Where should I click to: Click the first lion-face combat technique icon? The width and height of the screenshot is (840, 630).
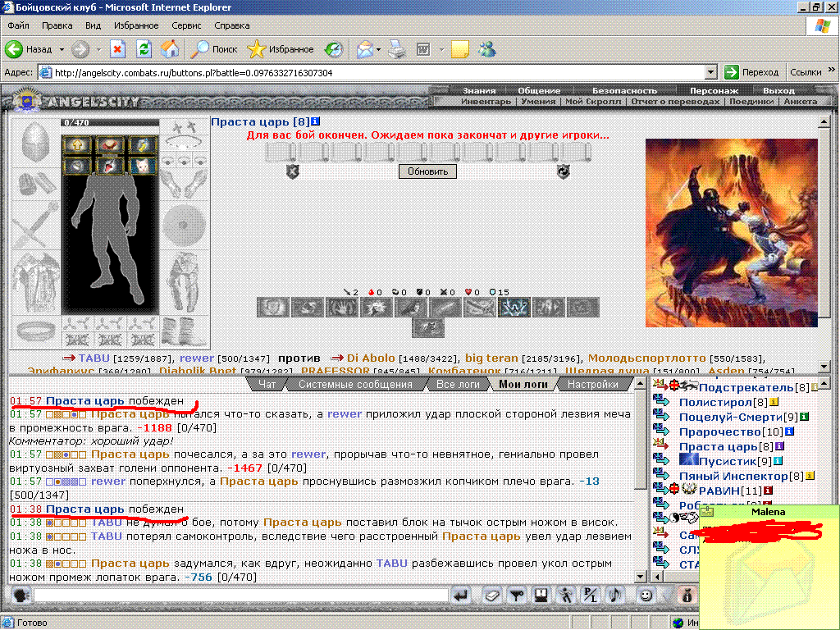click(273, 308)
